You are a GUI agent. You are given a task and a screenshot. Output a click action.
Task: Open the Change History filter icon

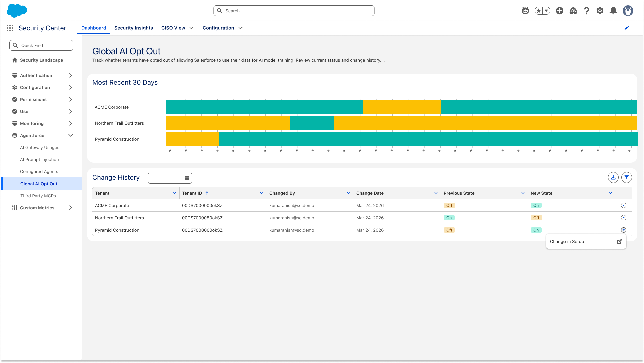pyautogui.click(x=627, y=178)
